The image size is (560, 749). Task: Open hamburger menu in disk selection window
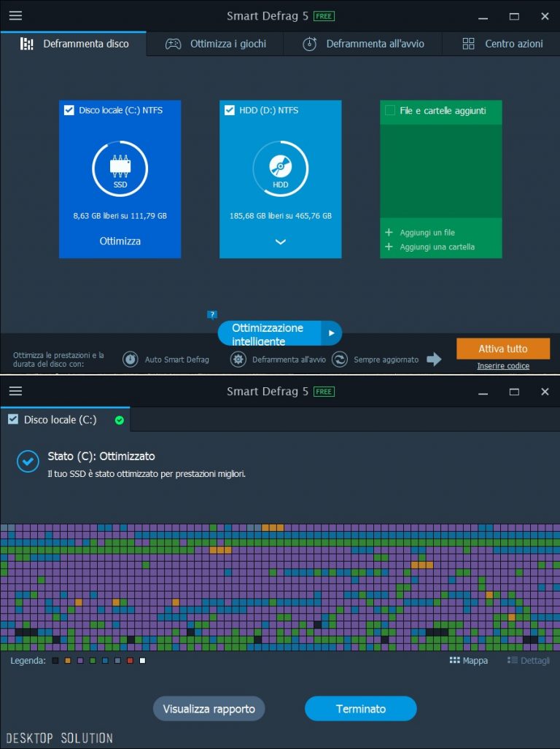pyautogui.click(x=16, y=15)
